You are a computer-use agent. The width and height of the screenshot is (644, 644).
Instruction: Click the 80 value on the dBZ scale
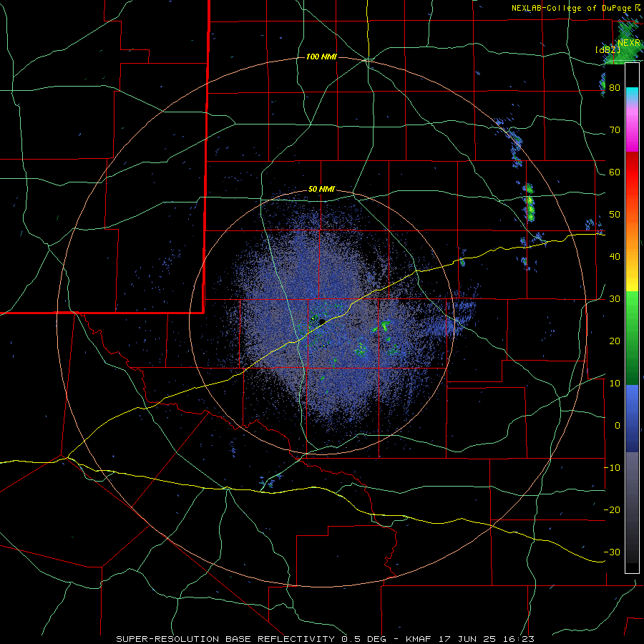pyautogui.click(x=615, y=88)
